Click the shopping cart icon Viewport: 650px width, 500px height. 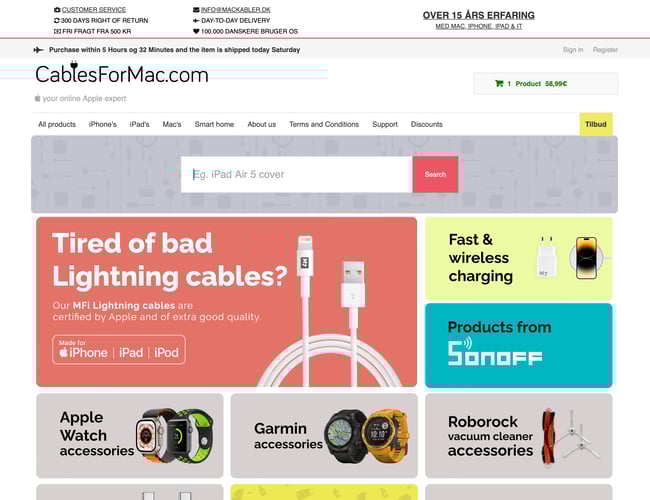(499, 83)
